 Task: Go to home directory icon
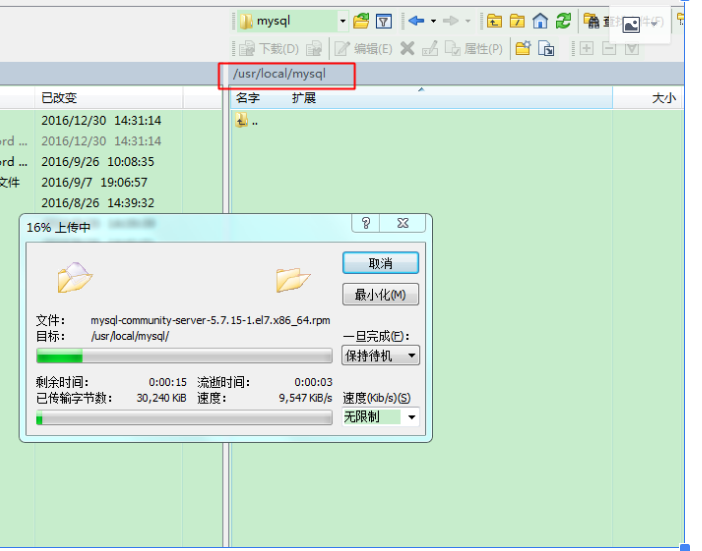pyautogui.click(x=540, y=21)
